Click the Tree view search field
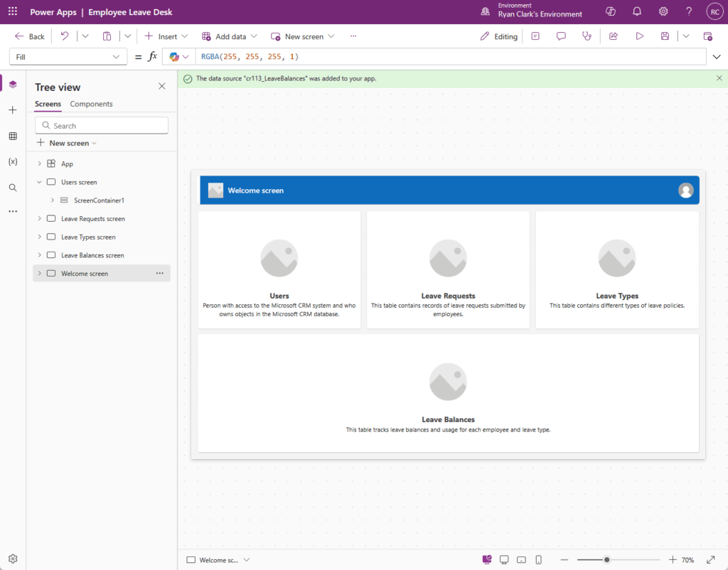This screenshot has height=570, width=728. click(102, 125)
